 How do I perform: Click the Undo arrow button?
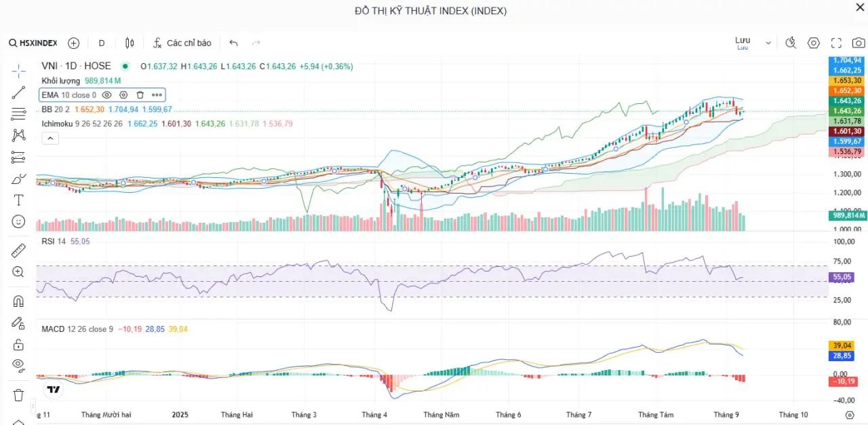click(233, 43)
